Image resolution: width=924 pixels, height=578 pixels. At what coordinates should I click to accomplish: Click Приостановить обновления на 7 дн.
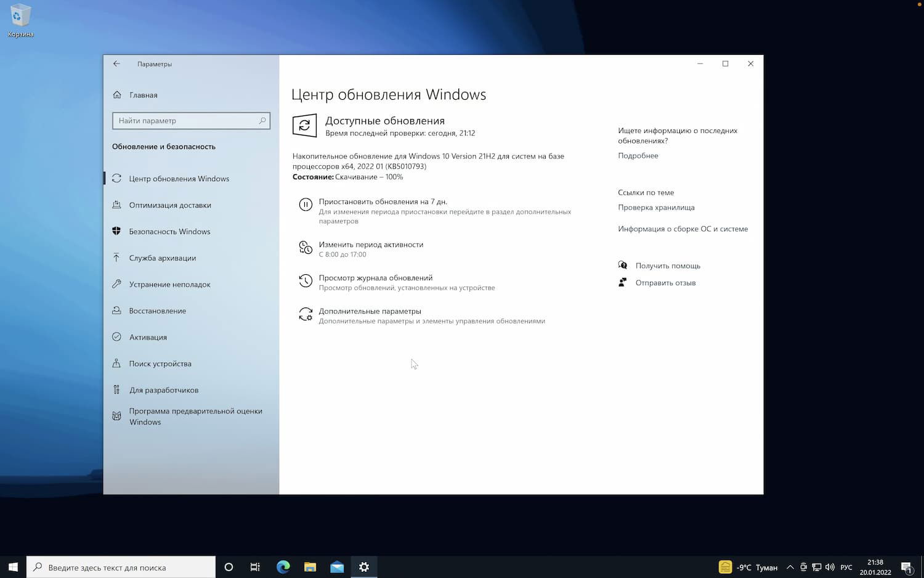(383, 201)
